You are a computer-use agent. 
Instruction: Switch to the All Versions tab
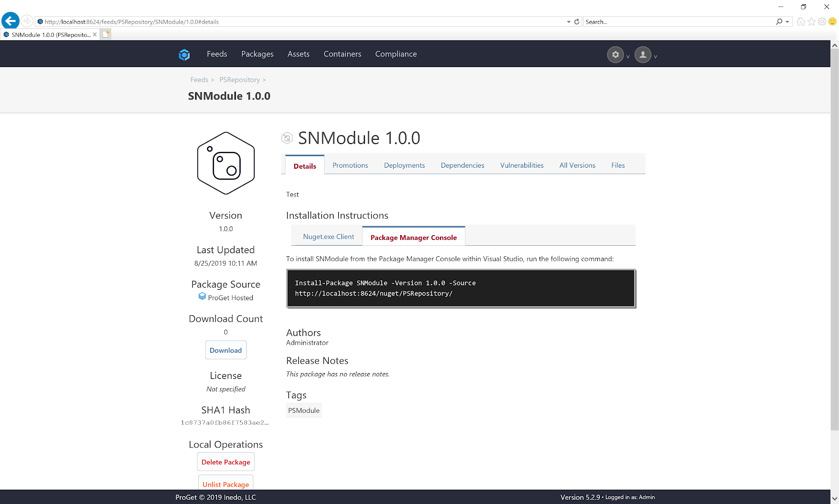pyautogui.click(x=577, y=165)
